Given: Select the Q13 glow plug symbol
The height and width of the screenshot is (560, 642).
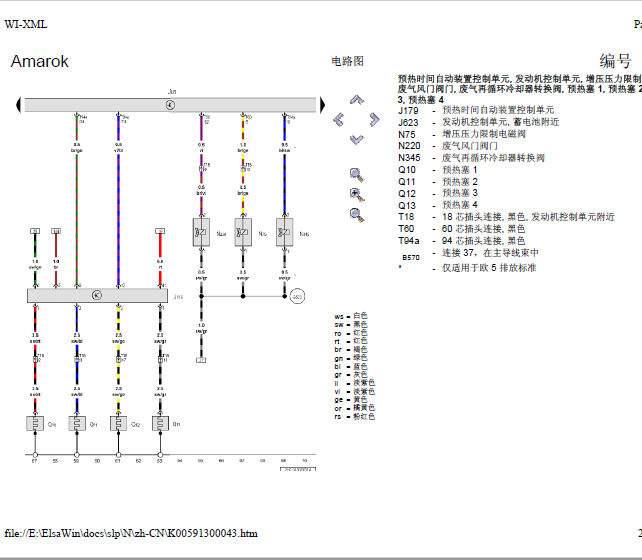Looking at the screenshot, I should (x=160, y=424).
